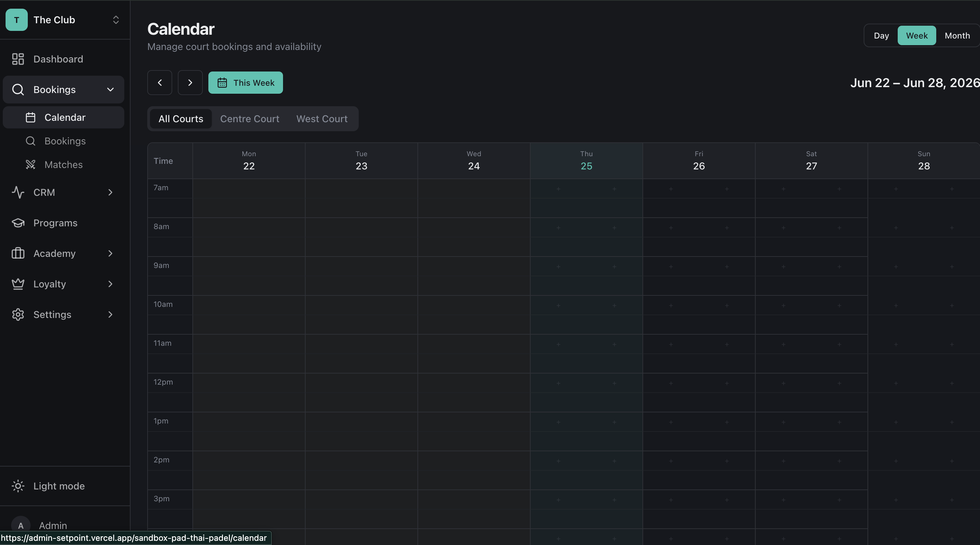
Task: Go to previous week arrow
Action: pyautogui.click(x=160, y=83)
